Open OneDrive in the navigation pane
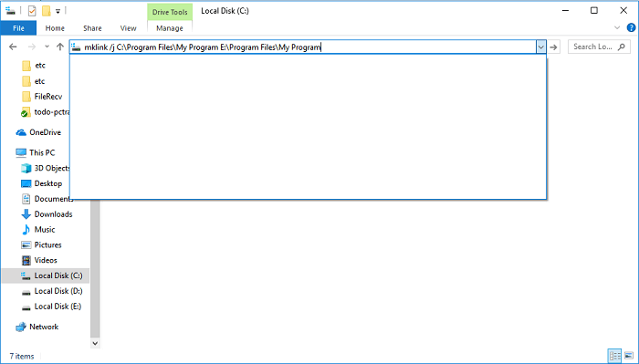This screenshot has height=364, width=639. (x=46, y=132)
